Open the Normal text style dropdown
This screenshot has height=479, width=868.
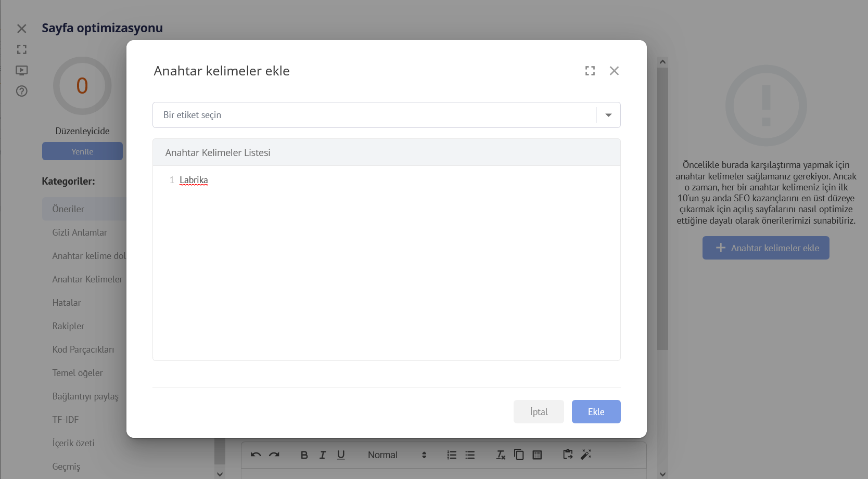click(x=397, y=455)
